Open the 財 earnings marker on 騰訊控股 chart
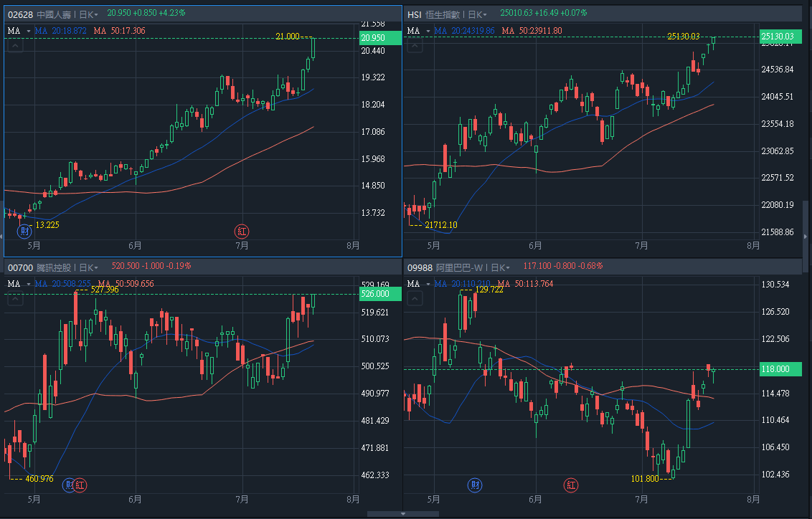The width and height of the screenshot is (812, 519). 69,485
